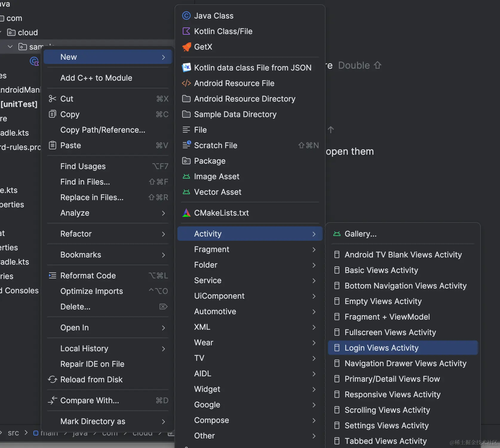
Task: Click Kotlin data class from JSON icon
Action: click(x=187, y=67)
